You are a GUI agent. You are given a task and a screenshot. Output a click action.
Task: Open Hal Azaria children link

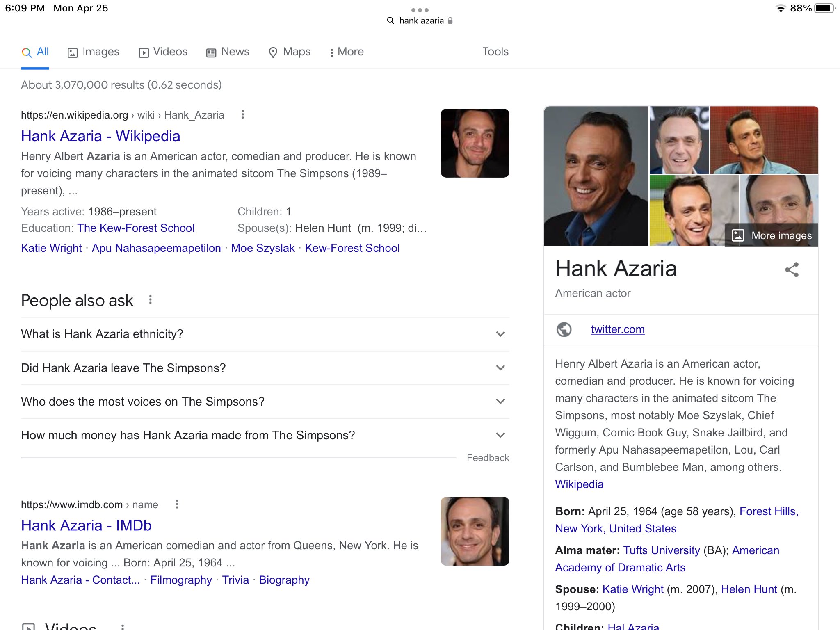[633, 626]
